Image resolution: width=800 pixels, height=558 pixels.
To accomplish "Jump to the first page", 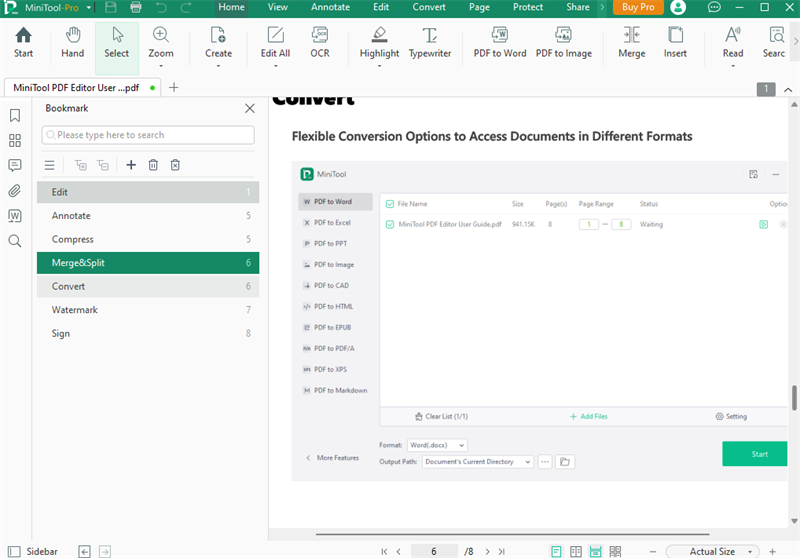I will click(x=384, y=551).
